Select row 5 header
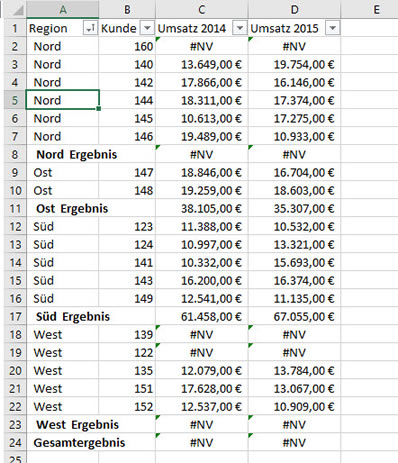This screenshot has height=463, width=398. coord(15,100)
